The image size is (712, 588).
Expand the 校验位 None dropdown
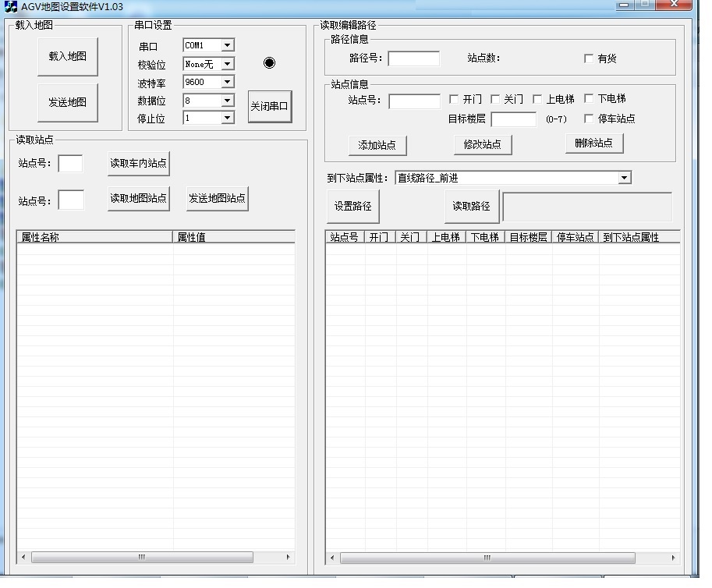point(227,64)
